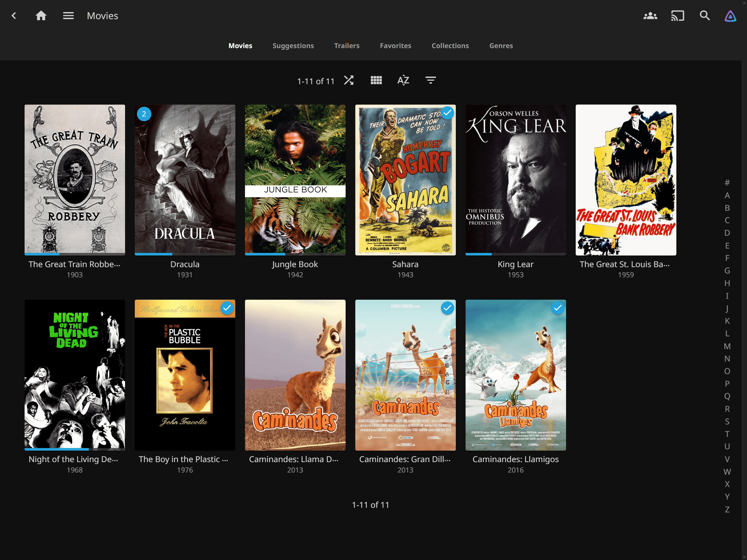The image size is (747, 560).
Task: Open the Dracula movie poster
Action: pyautogui.click(x=185, y=180)
